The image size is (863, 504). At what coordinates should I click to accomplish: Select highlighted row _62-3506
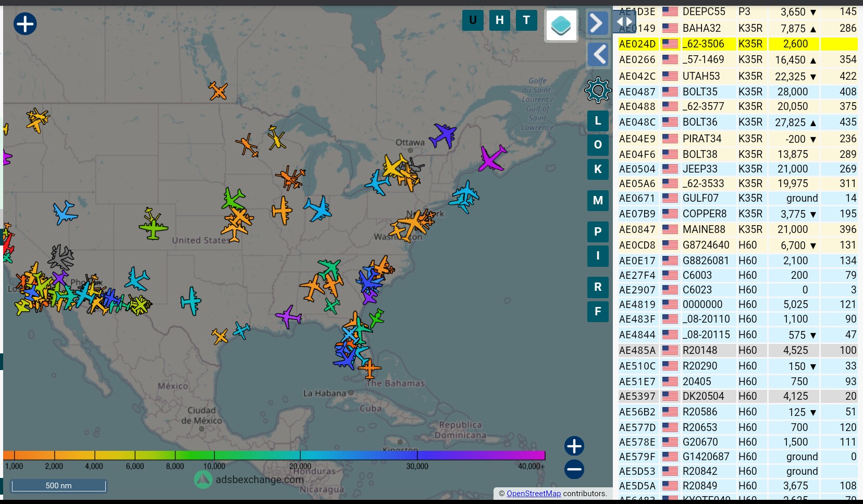pyautogui.click(x=738, y=44)
